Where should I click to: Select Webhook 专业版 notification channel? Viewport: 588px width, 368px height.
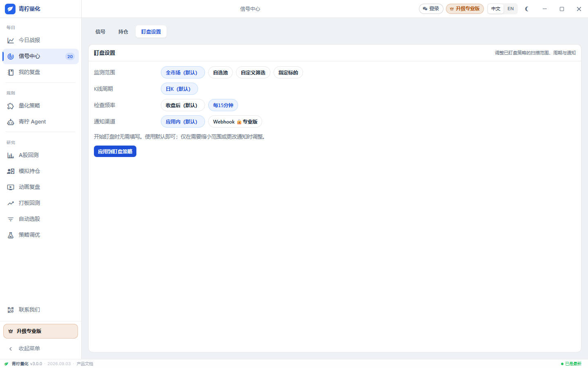pos(235,122)
